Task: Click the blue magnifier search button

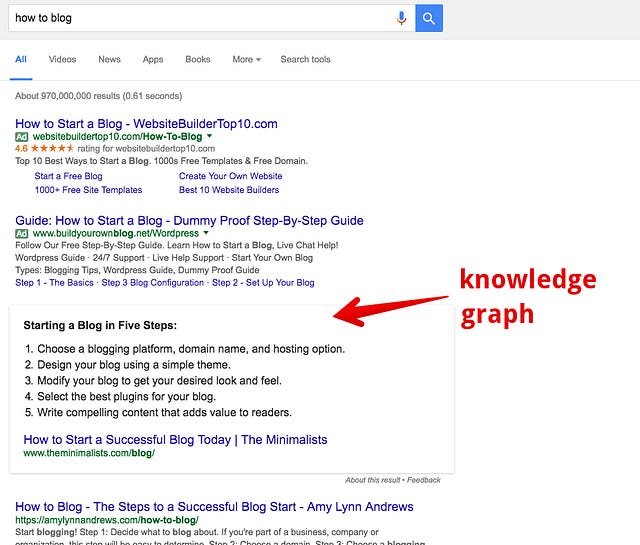Action: [429, 18]
